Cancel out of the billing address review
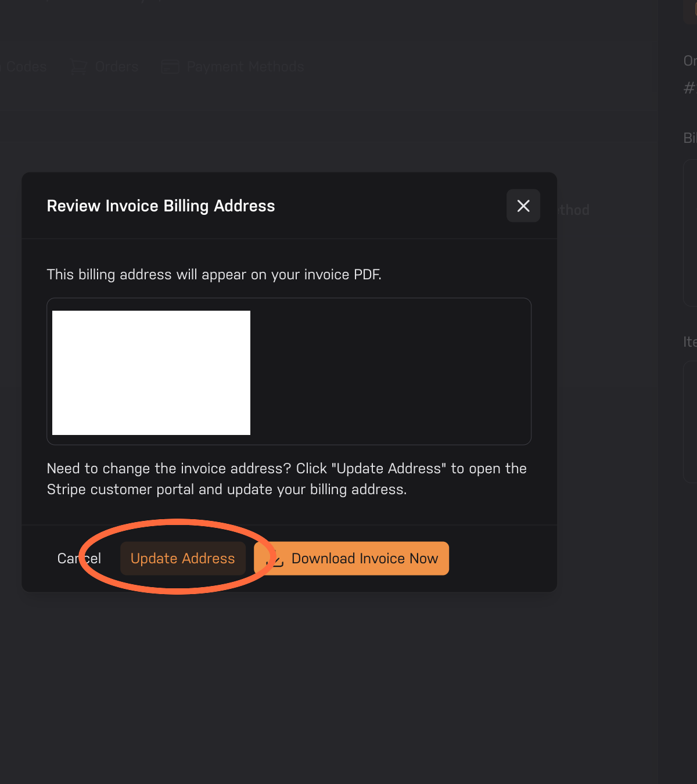Screen dimensions: 697x784 point(78,558)
